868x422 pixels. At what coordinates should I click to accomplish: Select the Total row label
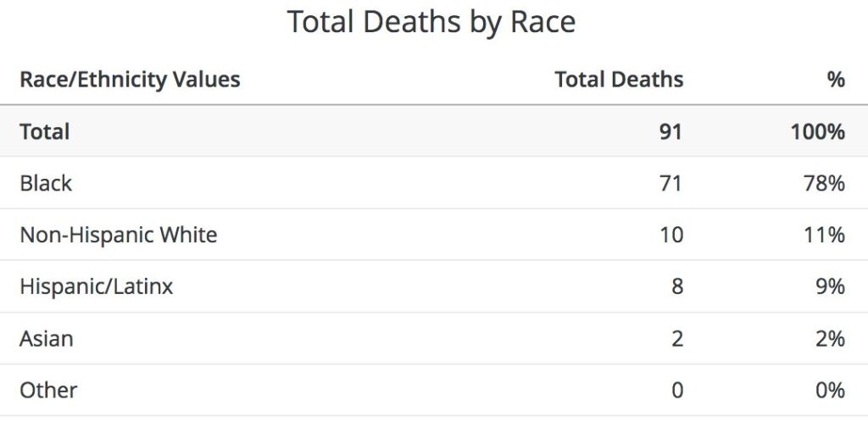point(44,131)
